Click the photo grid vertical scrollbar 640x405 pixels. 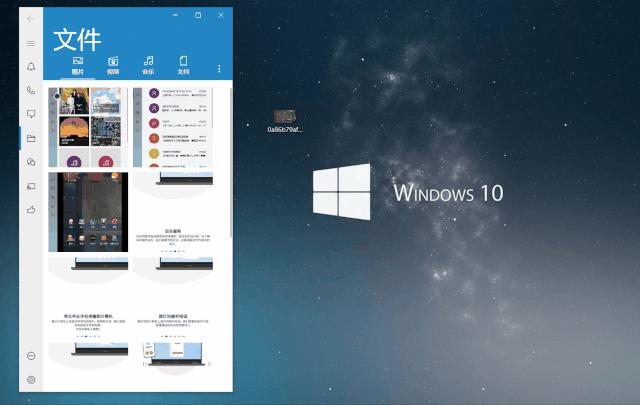pos(231,162)
